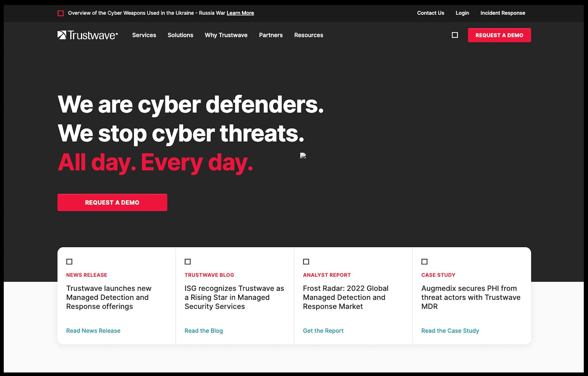Click the Trustwave logo
The height and width of the screenshot is (376, 588).
point(88,35)
